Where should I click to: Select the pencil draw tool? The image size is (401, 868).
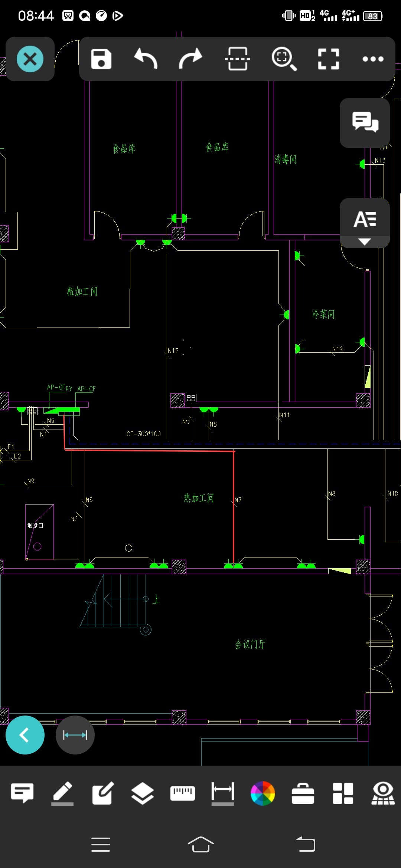62,793
